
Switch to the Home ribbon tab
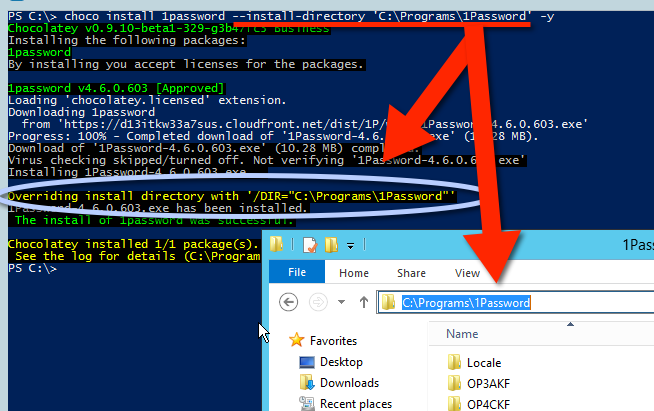pyautogui.click(x=354, y=272)
